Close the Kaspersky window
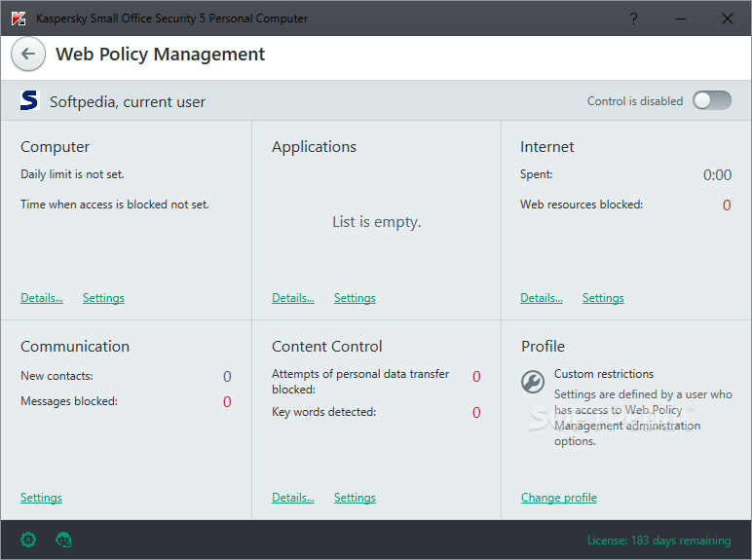This screenshot has height=560, width=752. (727, 19)
